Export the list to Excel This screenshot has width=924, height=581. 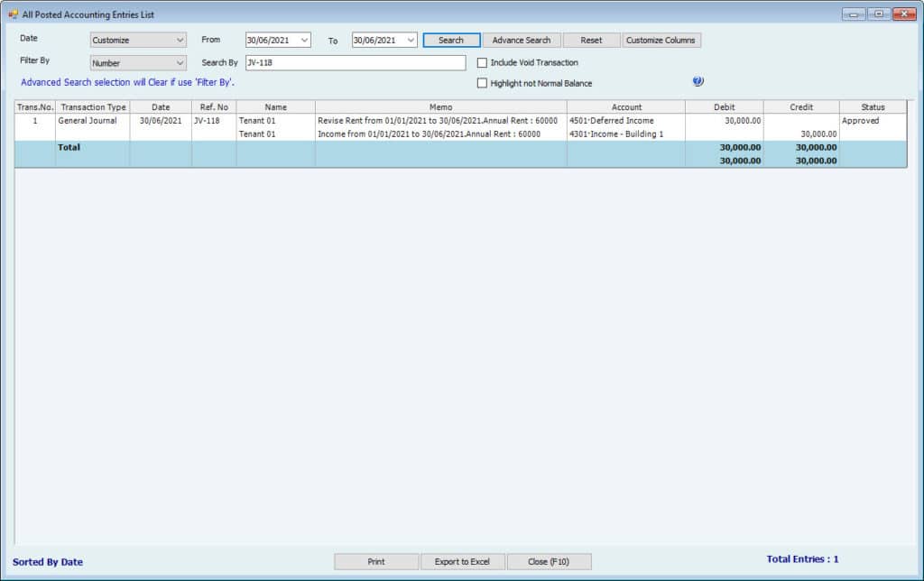click(462, 561)
